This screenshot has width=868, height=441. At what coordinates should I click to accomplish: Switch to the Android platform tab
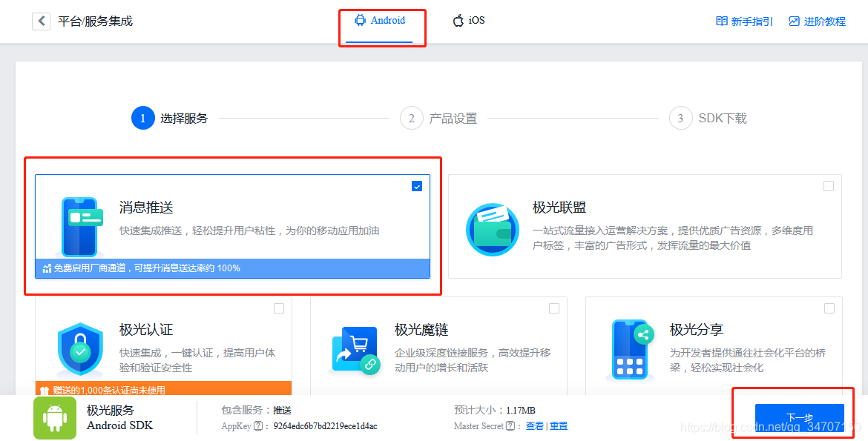(x=380, y=21)
